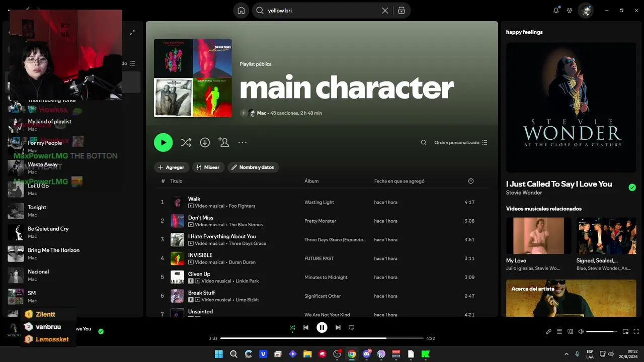Select the track Don't Miss

tap(322, 221)
